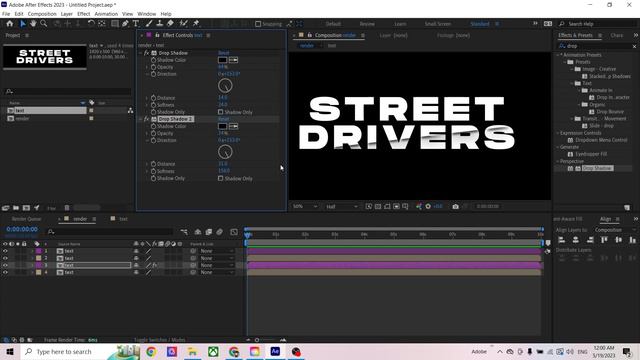Image resolution: width=640 pixels, height=360 pixels.
Task: Take a snapshot with the camera icon
Action: [456, 207]
